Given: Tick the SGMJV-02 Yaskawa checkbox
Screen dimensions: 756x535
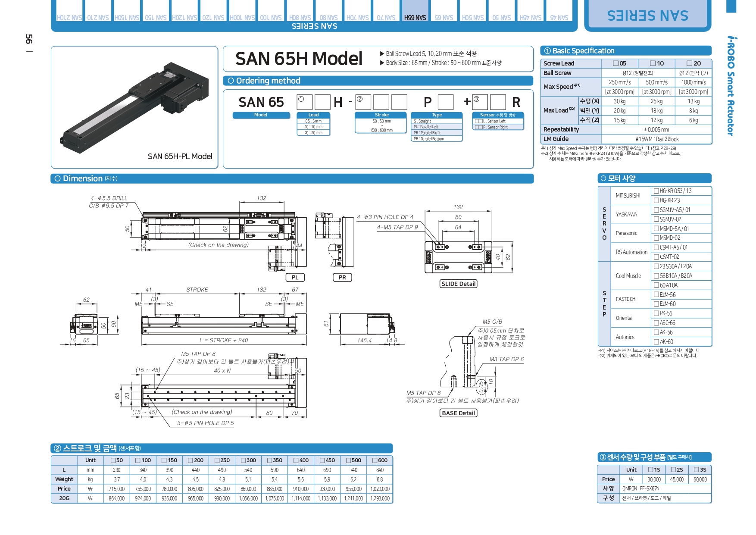Looking at the screenshot, I should (x=656, y=219).
